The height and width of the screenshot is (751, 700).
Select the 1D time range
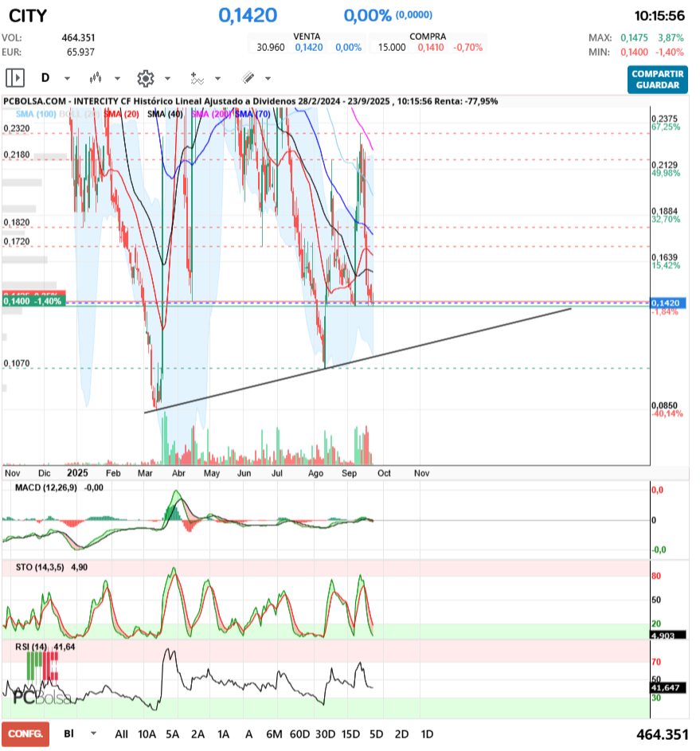point(427,734)
